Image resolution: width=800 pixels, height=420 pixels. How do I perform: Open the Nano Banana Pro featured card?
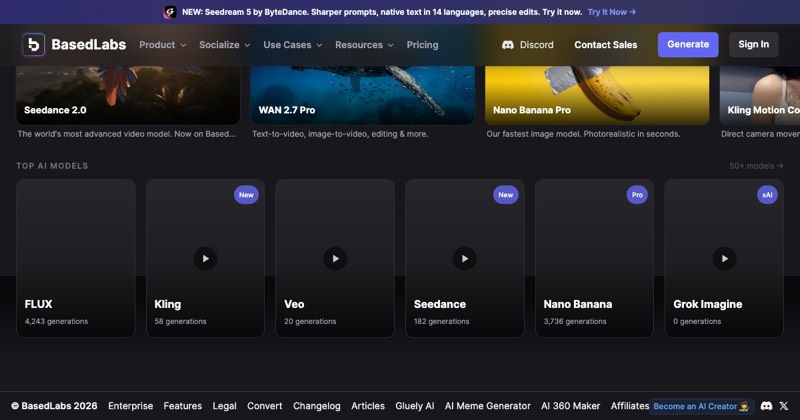pyautogui.click(x=597, y=95)
